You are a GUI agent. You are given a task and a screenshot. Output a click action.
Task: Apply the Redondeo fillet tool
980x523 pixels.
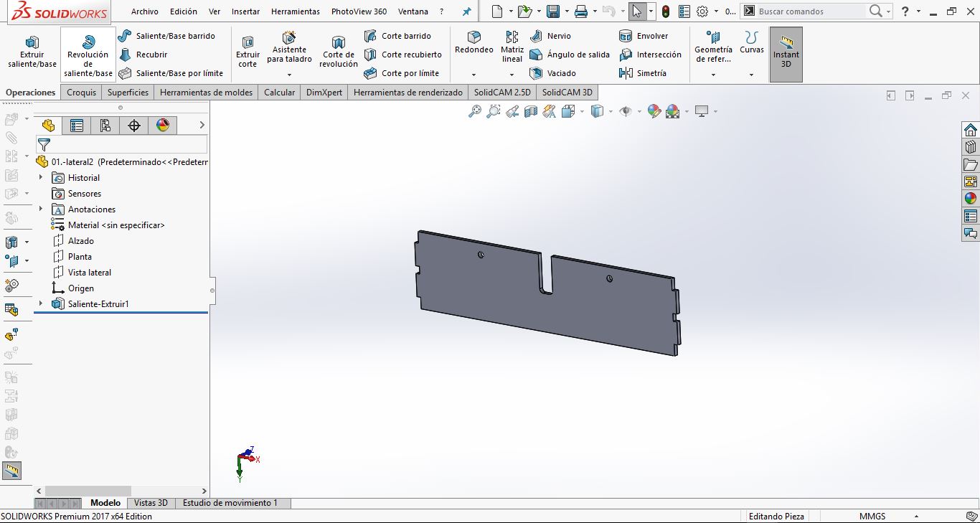point(474,43)
